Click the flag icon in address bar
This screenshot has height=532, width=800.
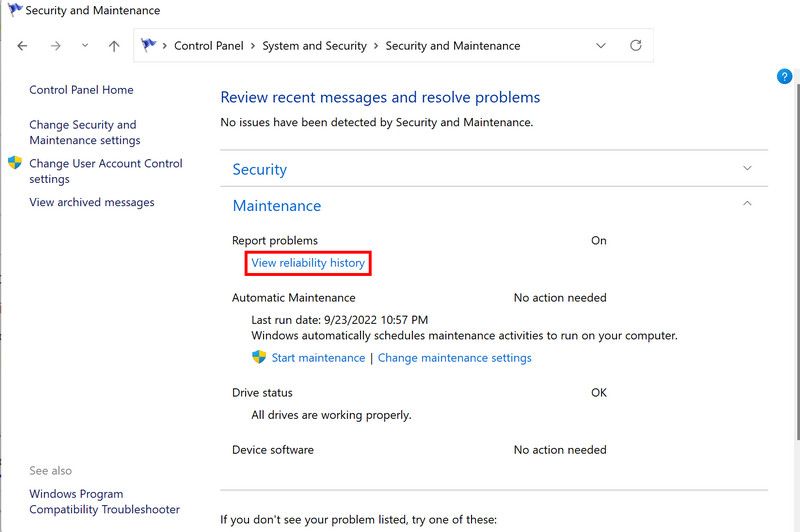coord(150,45)
